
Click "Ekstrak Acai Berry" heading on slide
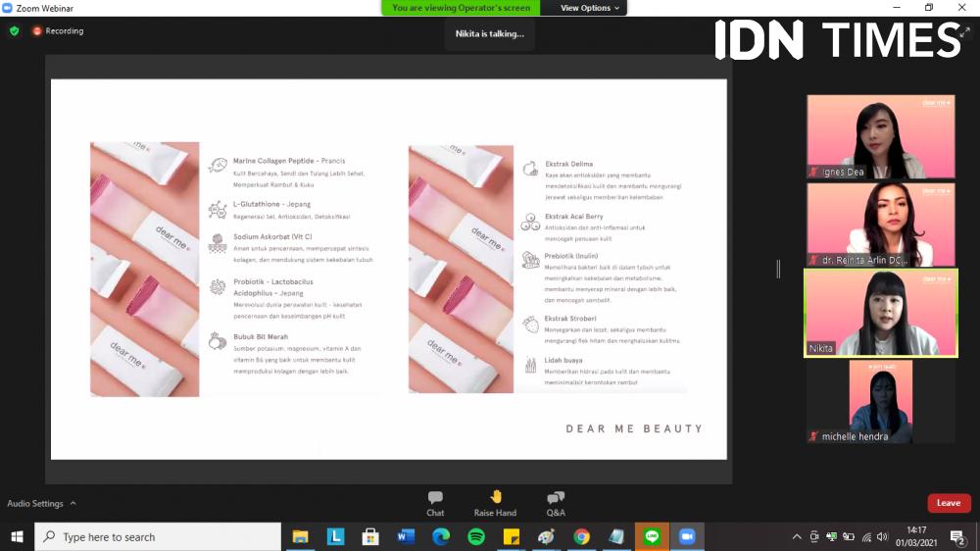click(573, 217)
